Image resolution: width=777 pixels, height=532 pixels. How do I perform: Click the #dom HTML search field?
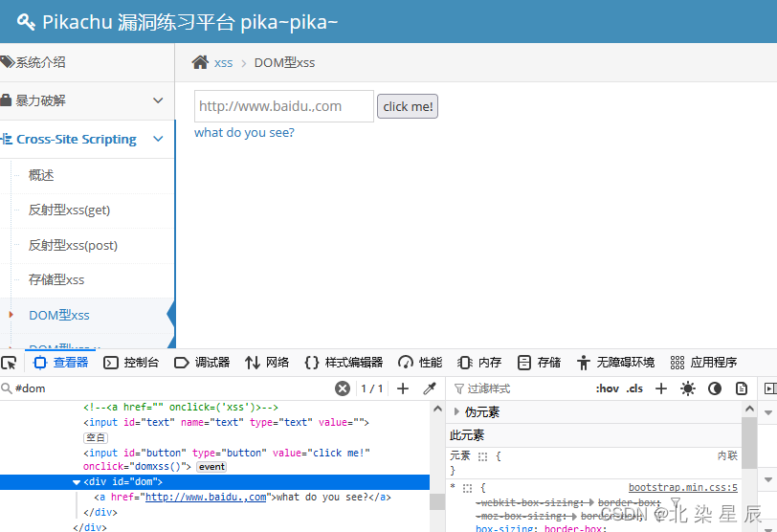(173, 388)
